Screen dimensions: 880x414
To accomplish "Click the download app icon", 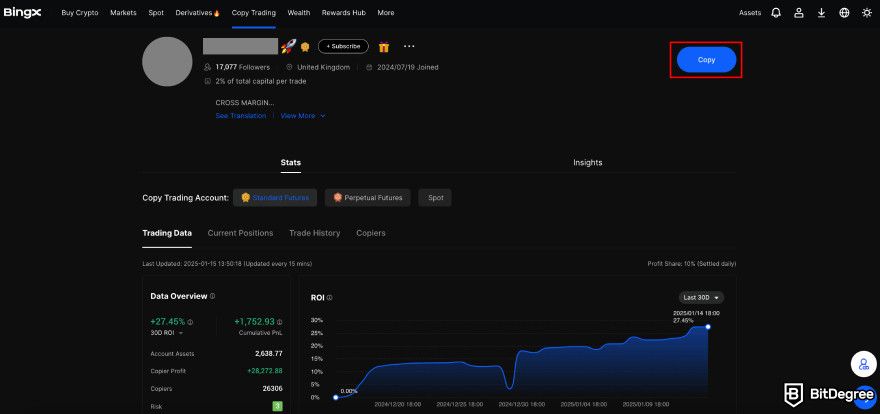I will coord(821,12).
